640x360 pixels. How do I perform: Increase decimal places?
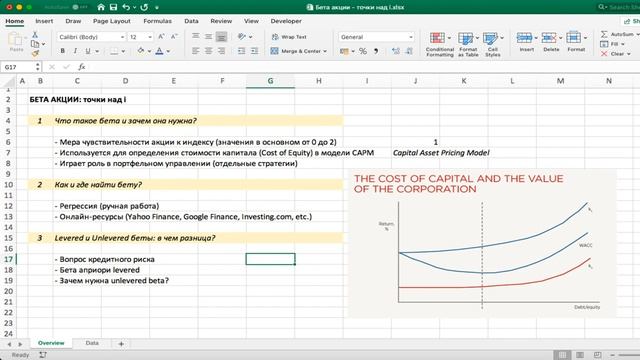click(396, 51)
